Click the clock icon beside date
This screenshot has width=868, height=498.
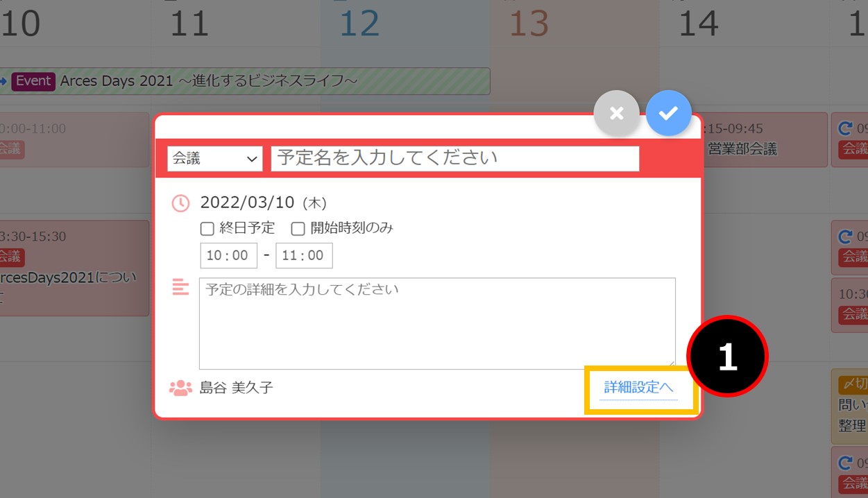[180, 203]
